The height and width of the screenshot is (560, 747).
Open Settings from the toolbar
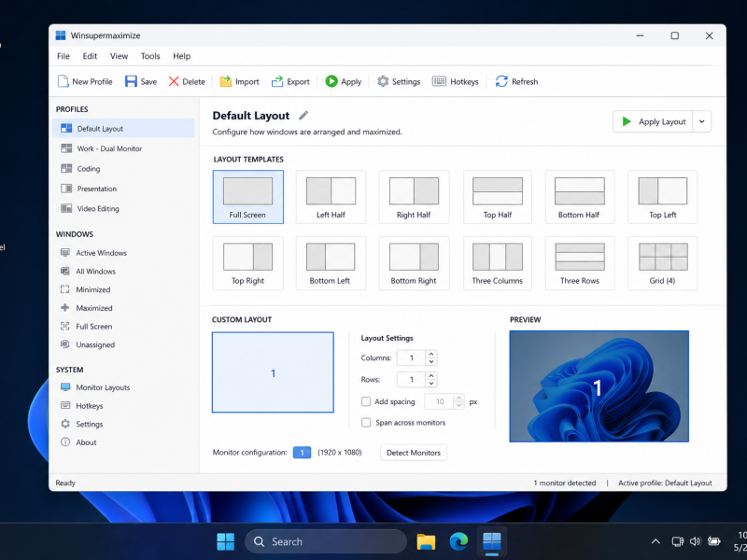(x=399, y=81)
